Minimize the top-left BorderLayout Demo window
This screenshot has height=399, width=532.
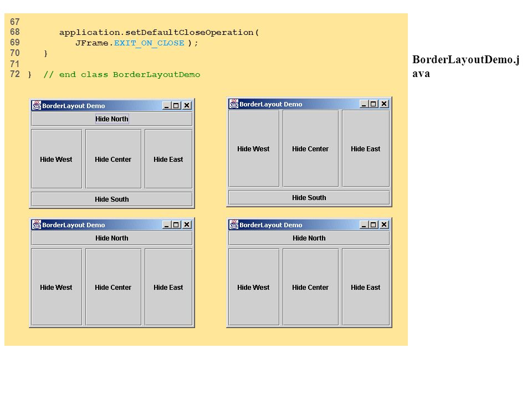pos(167,105)
